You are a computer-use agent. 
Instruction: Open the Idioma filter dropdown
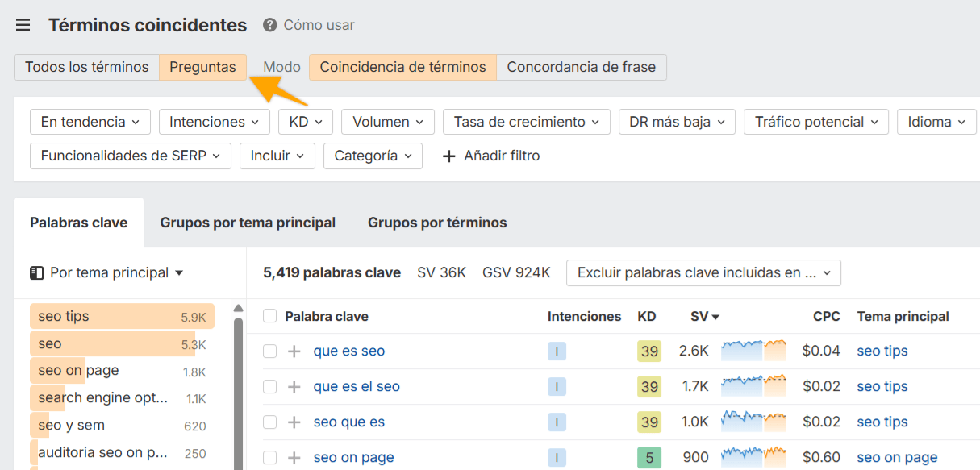pos(936,123)
